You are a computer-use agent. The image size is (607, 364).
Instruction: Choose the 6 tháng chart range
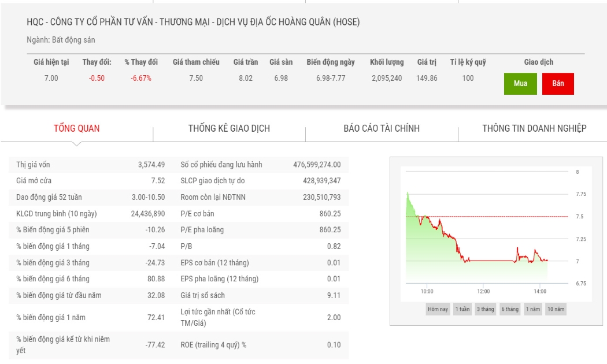pyautogui.click(x=510, y=309)
